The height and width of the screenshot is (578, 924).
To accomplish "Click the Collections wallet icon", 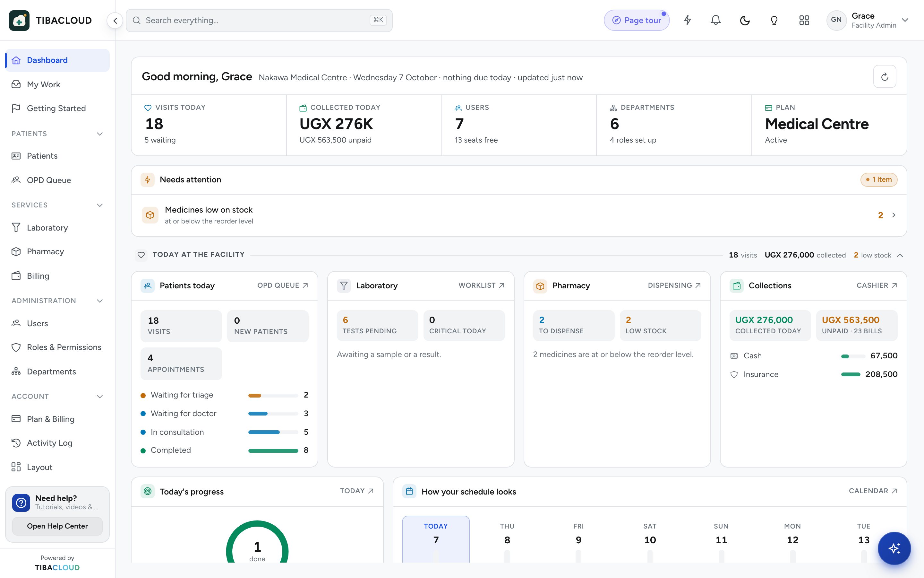I will [x=737, y=285].
